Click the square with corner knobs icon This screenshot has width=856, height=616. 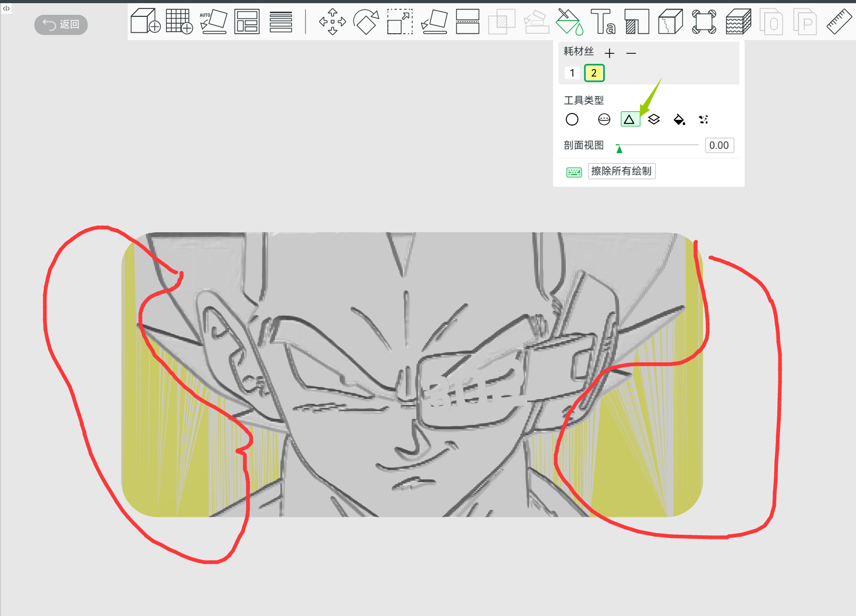tap(704, 22)
